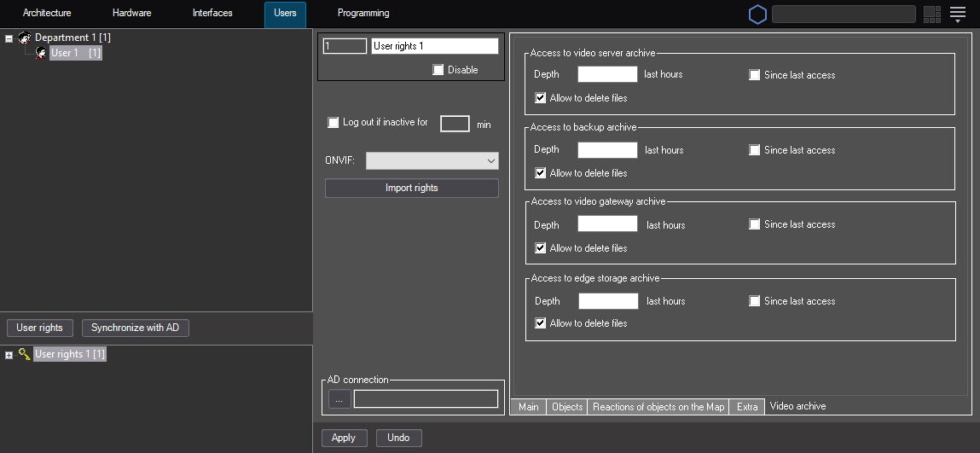This screenshot has height=453, width=980.
Task: Check Since last access for video server archive
Action: click(755, 75)
